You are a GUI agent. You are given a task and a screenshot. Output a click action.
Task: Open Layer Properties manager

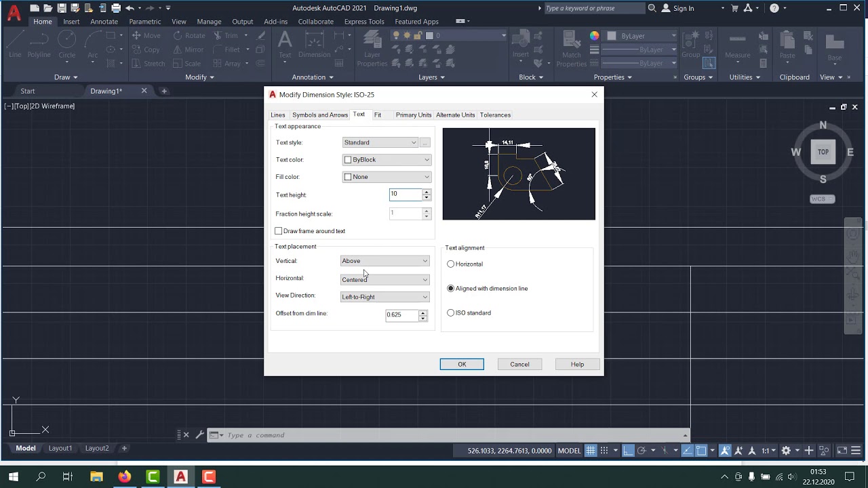point(372,49)
